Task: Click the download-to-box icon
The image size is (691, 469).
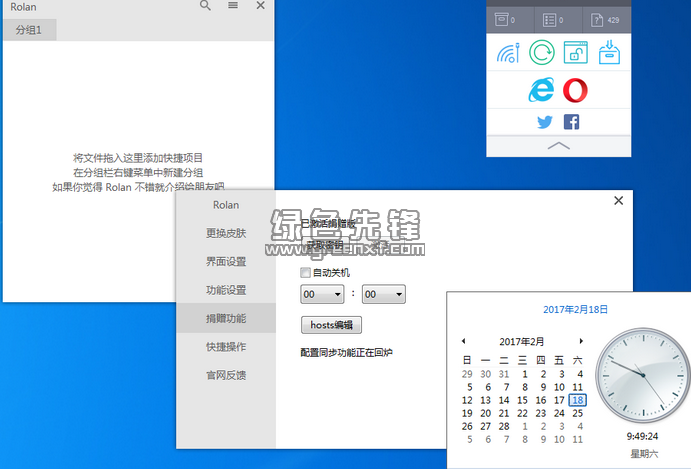Action: click(609, 52)
